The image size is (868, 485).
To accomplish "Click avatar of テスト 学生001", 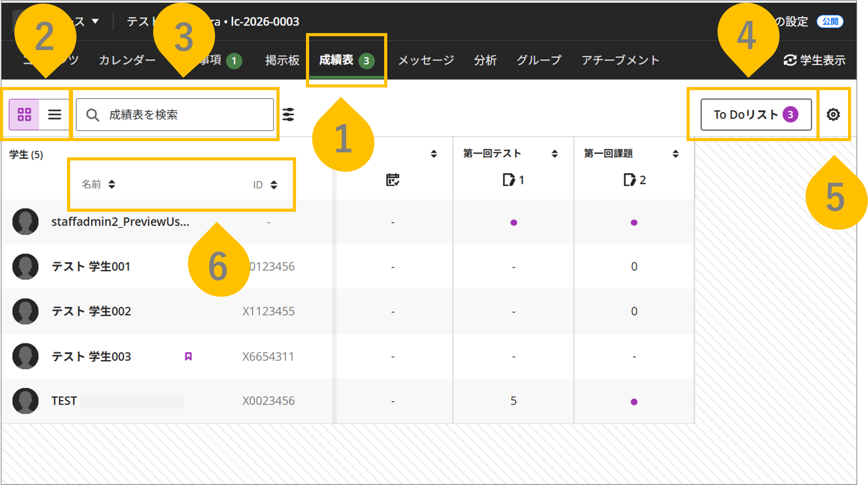I will [x=25, y=266].
